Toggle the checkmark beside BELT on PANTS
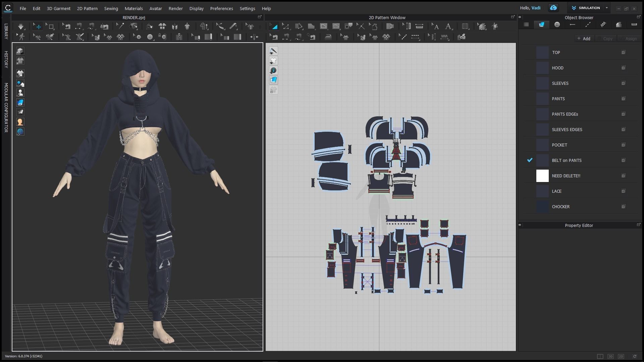 pyautogui.click(x=530, y=160)
